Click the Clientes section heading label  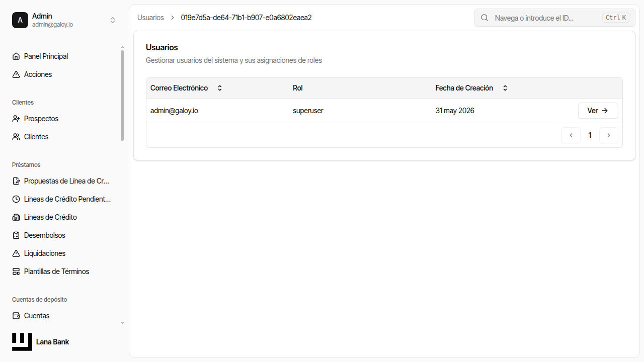click(x=23, y=103)
